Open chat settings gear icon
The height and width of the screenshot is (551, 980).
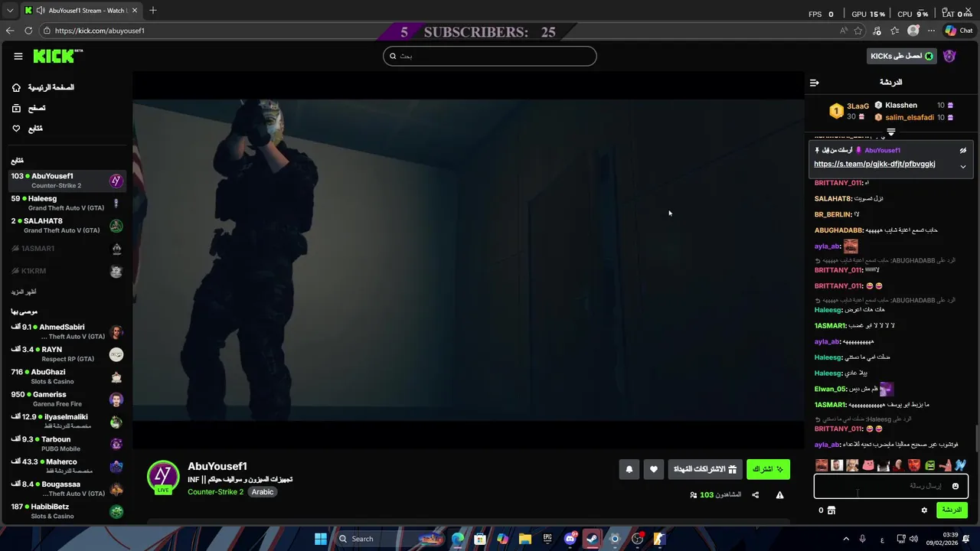click(x=924, y=510)
